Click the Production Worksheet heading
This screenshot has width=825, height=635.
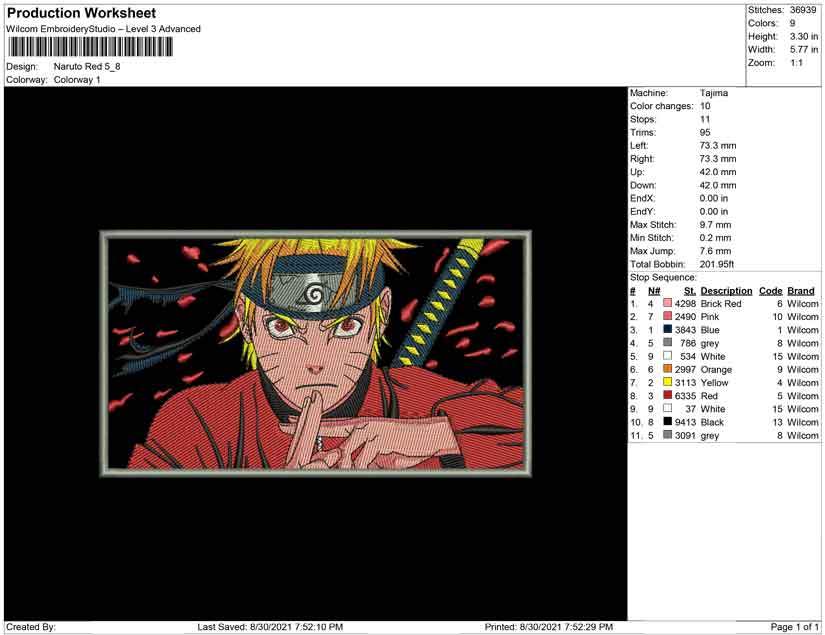click(x=82, y=13)
